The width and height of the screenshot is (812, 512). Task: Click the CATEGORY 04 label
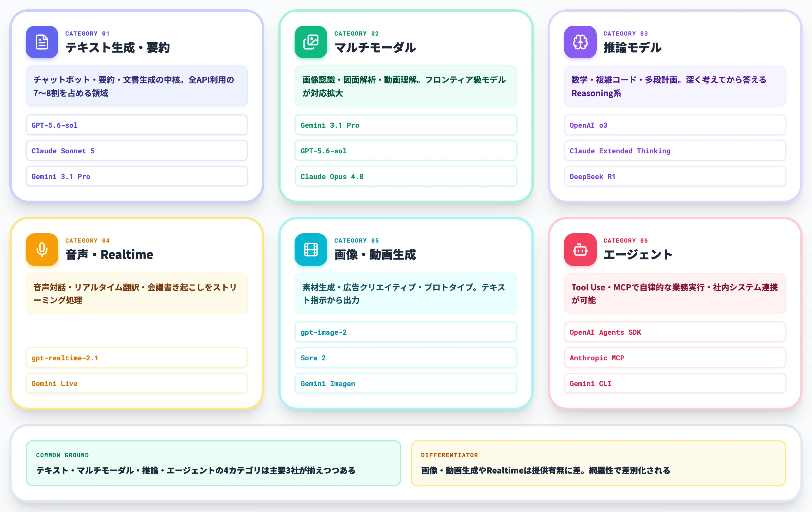87,240
